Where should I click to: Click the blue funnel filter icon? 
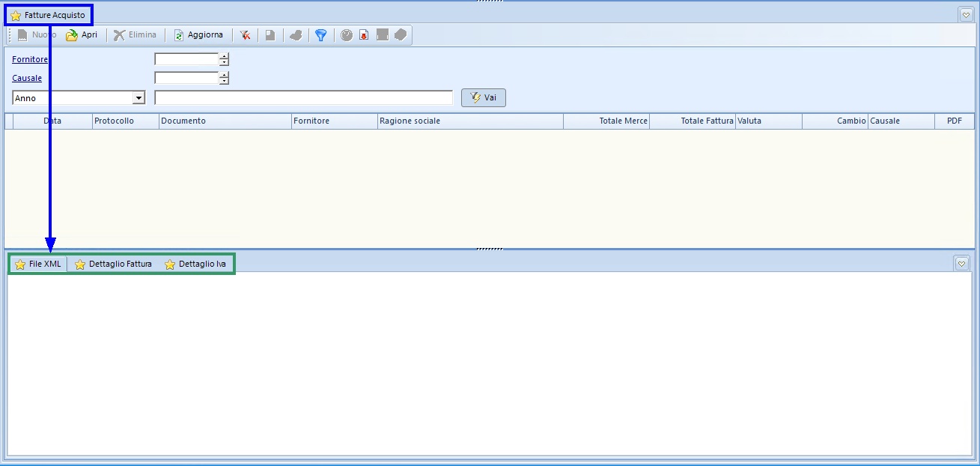click(x=320, y=35)
